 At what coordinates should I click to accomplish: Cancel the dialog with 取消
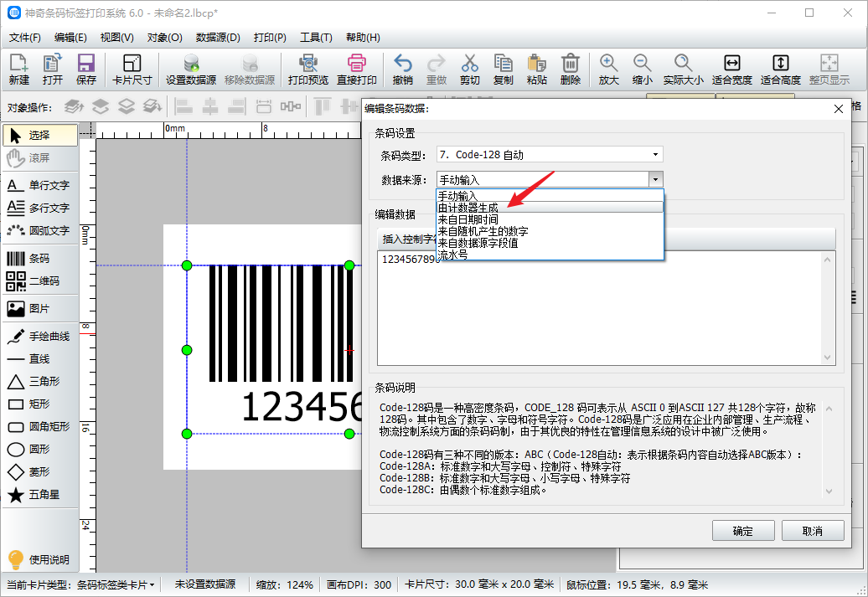pos(813,531)
